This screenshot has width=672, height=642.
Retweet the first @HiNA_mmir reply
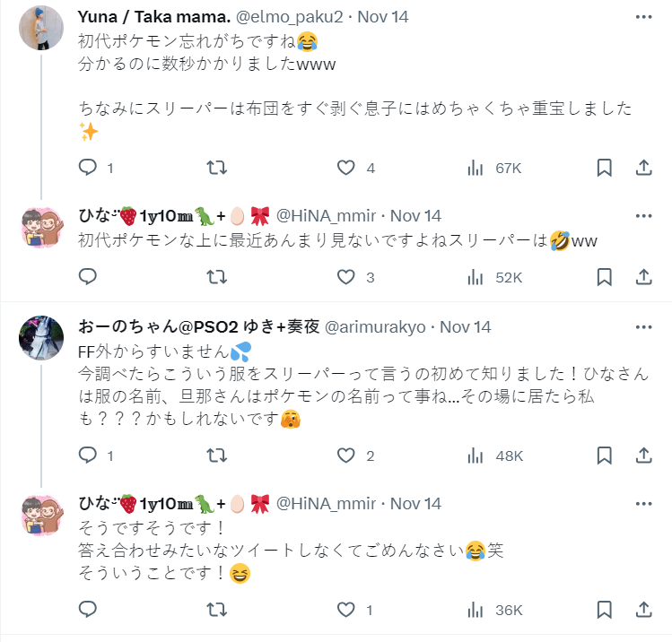pyautogui.click(x=216, y=277)
